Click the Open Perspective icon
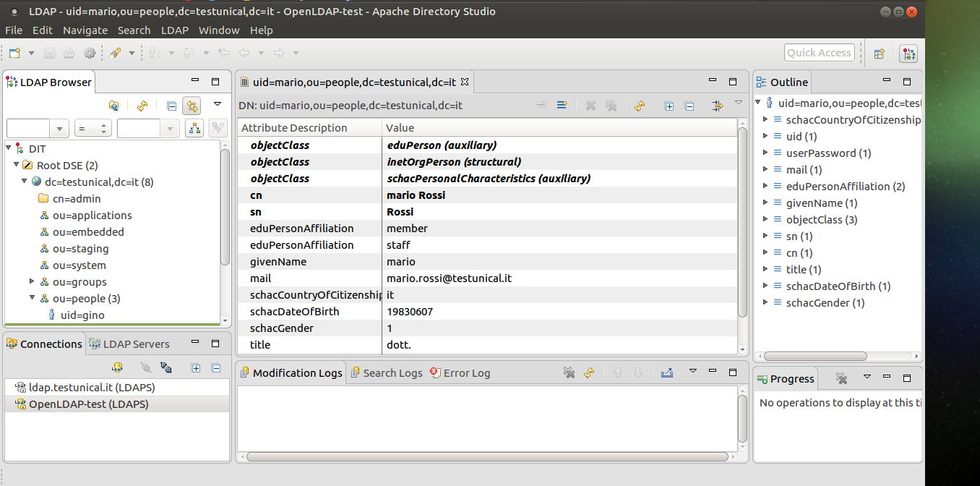 pos(880,53)
